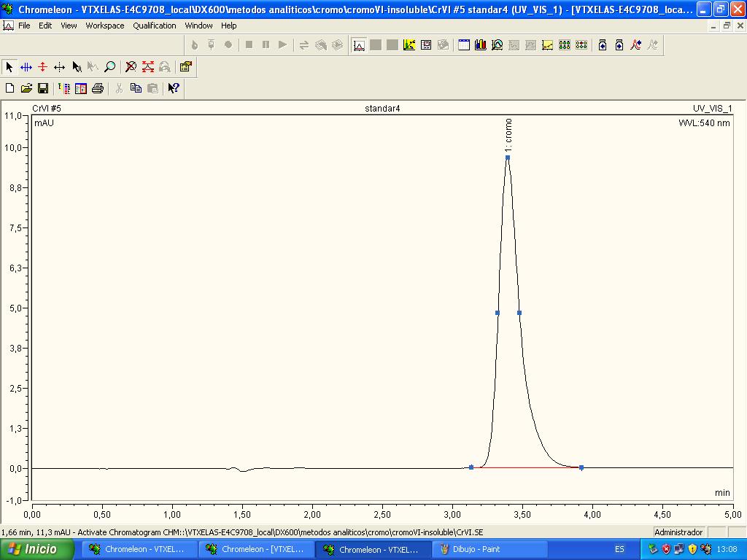Open the Qualification menu
Viewport: 747px width, 560px height.
[x=155, y=26]
